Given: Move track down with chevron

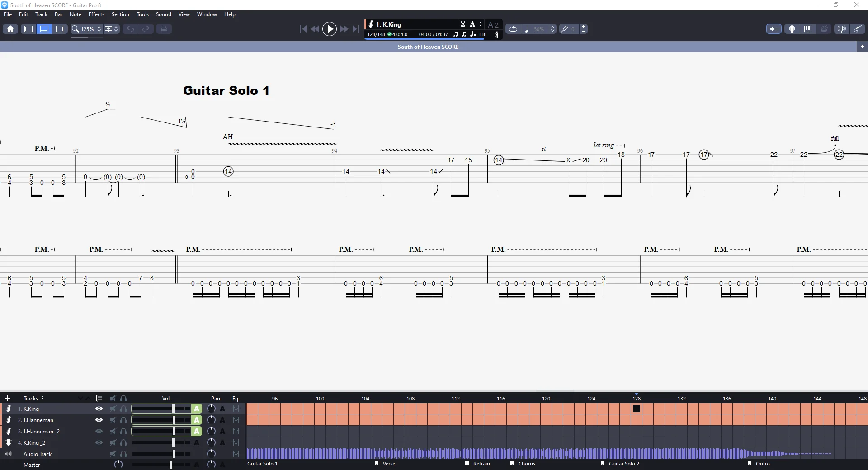Looking at the screenshot, I should click(80, 398).
